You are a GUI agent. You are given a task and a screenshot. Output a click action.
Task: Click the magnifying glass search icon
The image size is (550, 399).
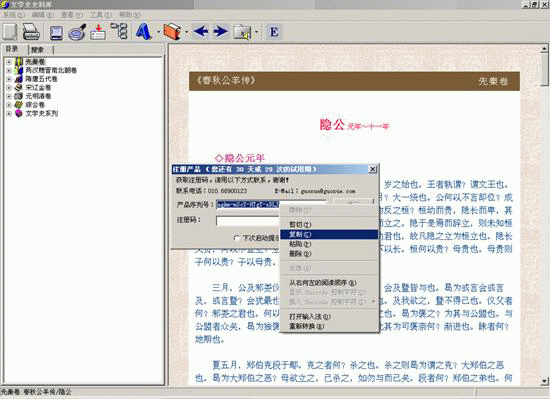click(x=77, y=32)
